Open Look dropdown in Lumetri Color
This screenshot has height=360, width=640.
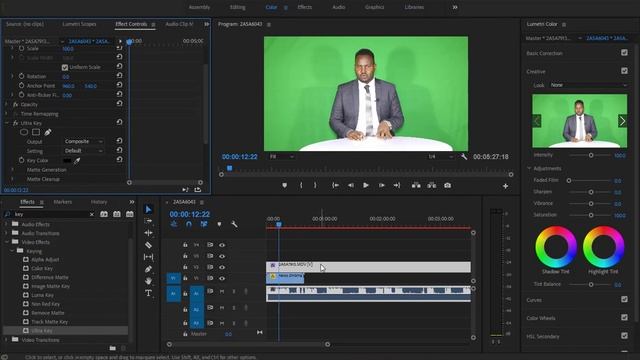[589, 85]
